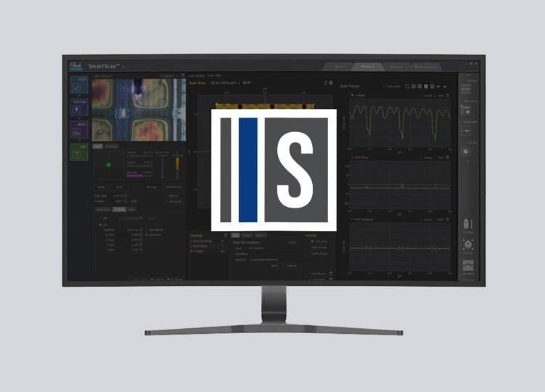Expand the camera view with Expand control
The width and height of the screenshot is (545, 392).
(168, 75)
